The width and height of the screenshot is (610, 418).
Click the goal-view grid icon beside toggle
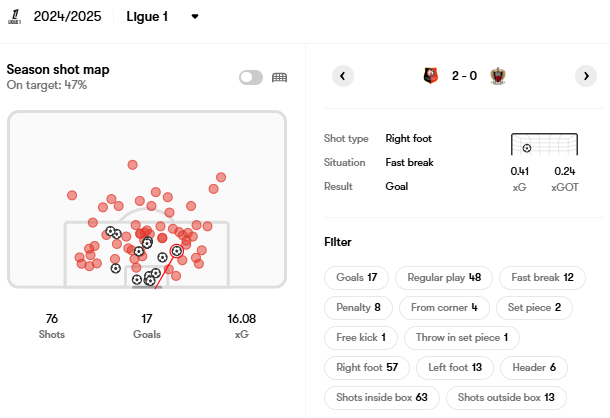(280, 77)
